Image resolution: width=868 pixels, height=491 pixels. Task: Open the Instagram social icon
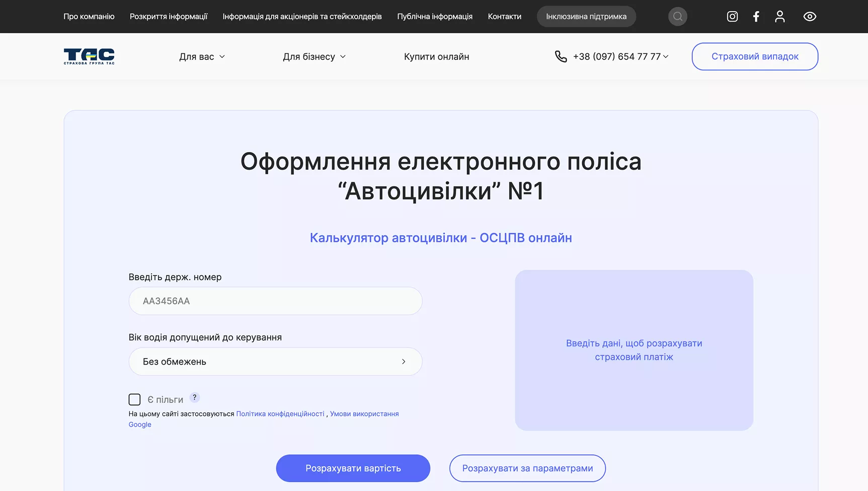pyautogui.click(x=732, y=16)
